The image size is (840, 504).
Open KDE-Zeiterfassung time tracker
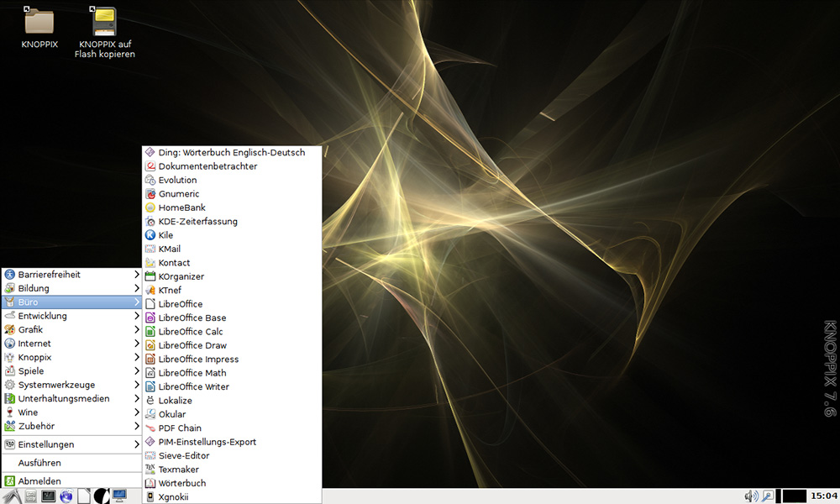(232, 222)
